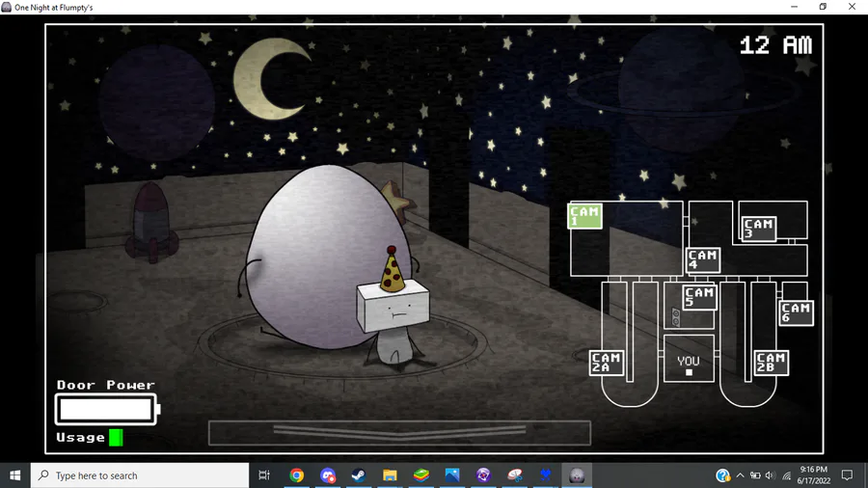Open the Windows Start menu
The image size is (868, 488).
[14, 475]
